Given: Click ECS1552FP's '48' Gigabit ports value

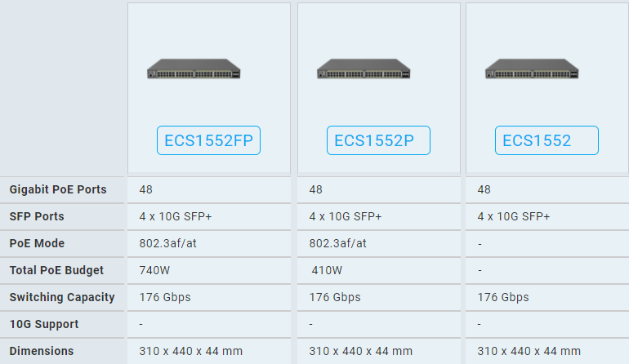Looking at the screenshot, I should pos(146,189).
